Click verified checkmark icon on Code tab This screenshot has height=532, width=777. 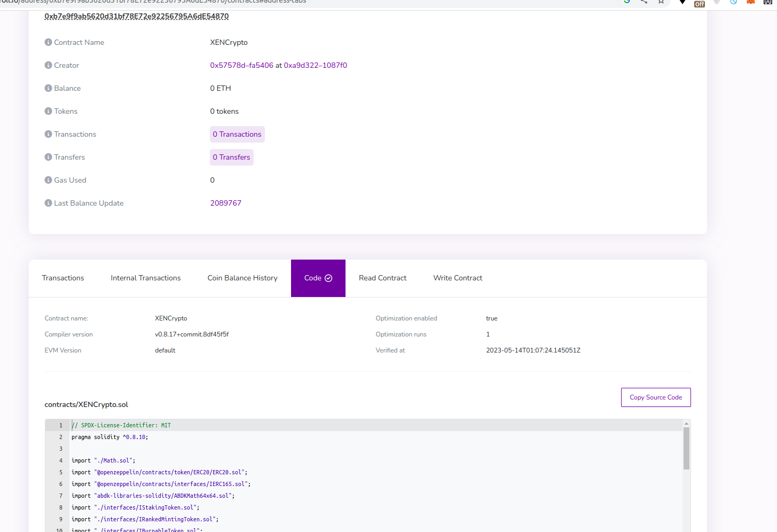(328, 278)
